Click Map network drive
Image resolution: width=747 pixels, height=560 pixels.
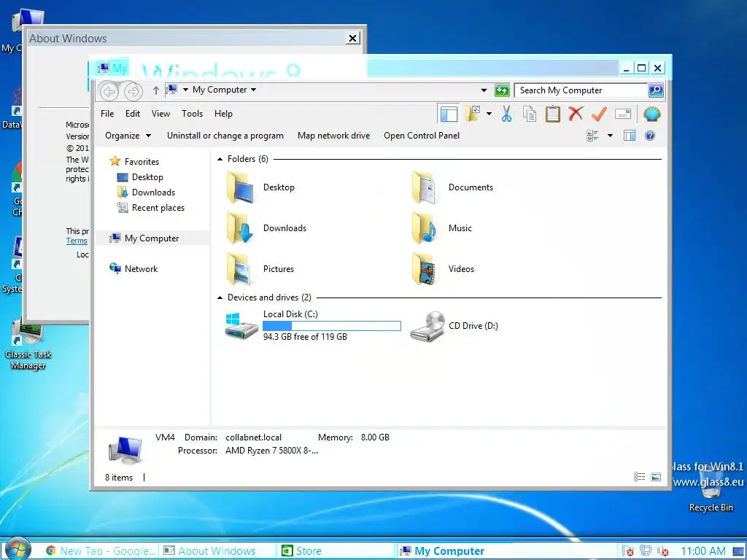tap(333, 136)
